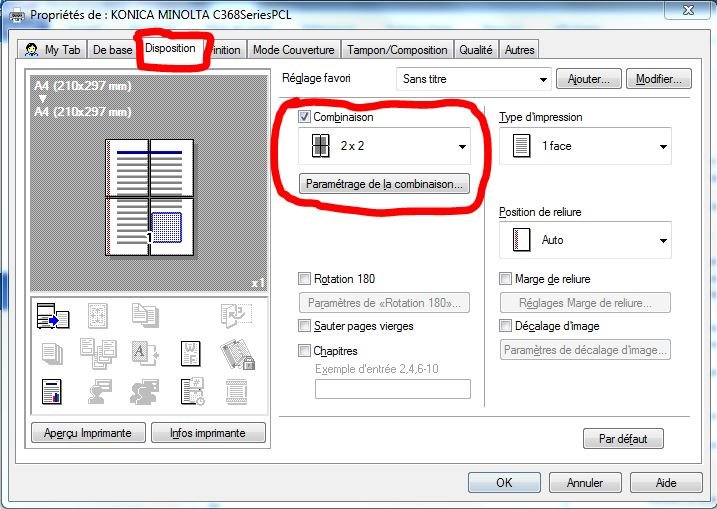Uncheck the Combinaison checkbox
Image resolution: width=717 pixels, height=509 pixels.
click(304, 117)
